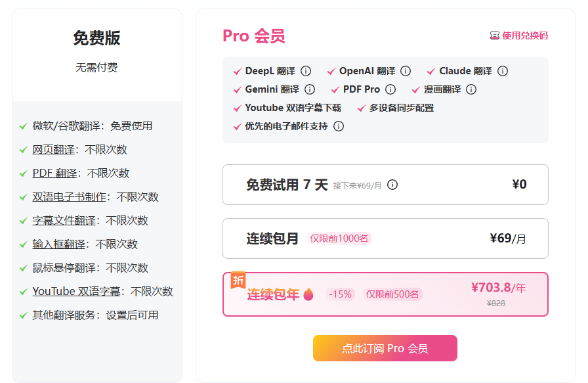The image size is (588, 383).
Task: Choose the 连续包年 yearly plan
Action: click(x=385, y=294)
